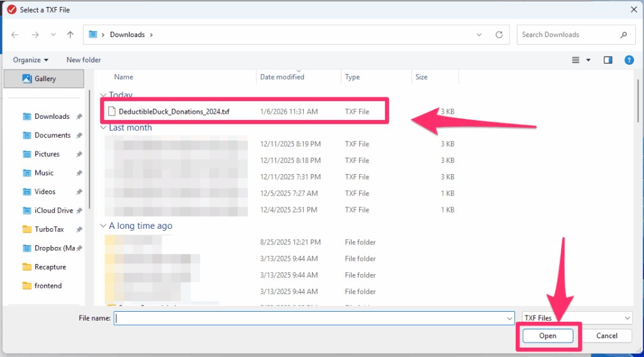
Task: Click the Open button
Action: (x=547, y=336)
